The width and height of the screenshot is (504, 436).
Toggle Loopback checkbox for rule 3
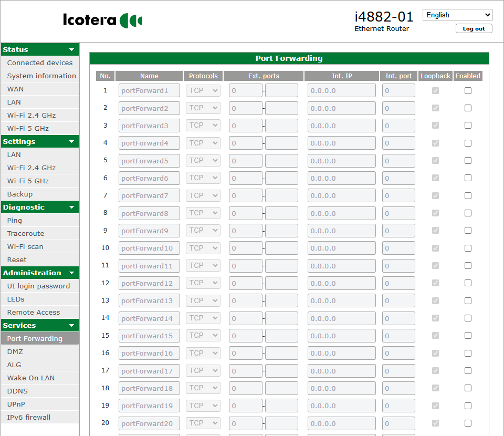point(435,126)
